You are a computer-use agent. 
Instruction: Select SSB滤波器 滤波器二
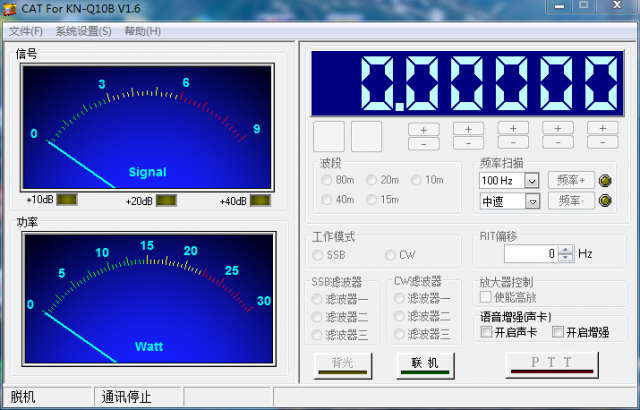coord(340,317)
